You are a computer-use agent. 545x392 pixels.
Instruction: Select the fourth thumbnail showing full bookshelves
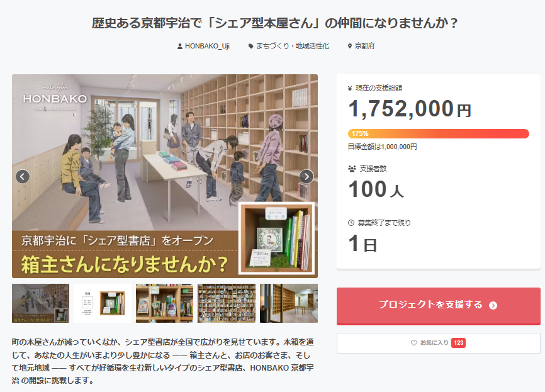pos(227,303)
